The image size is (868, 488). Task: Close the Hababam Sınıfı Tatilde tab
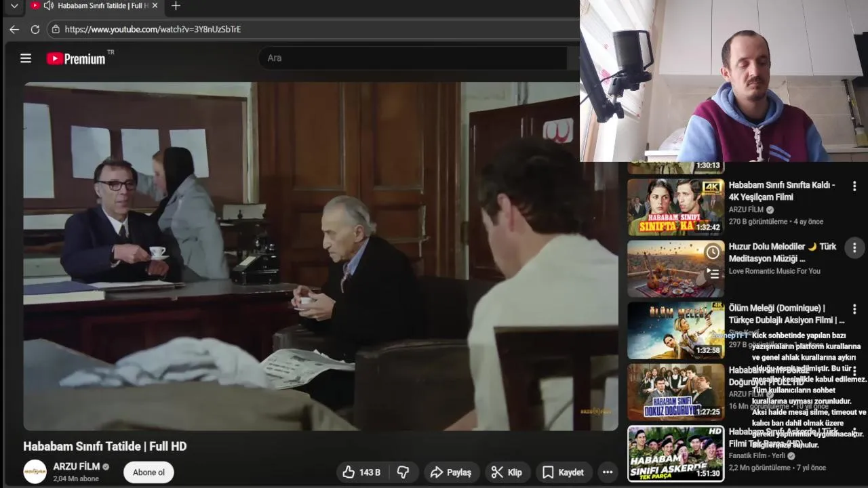[x=155, y=5]
